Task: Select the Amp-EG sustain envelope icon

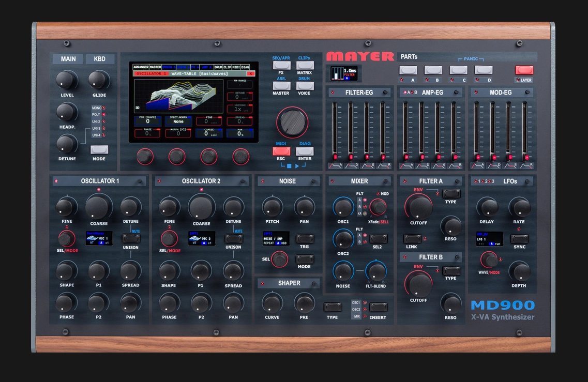Action: tap(439, 166)
